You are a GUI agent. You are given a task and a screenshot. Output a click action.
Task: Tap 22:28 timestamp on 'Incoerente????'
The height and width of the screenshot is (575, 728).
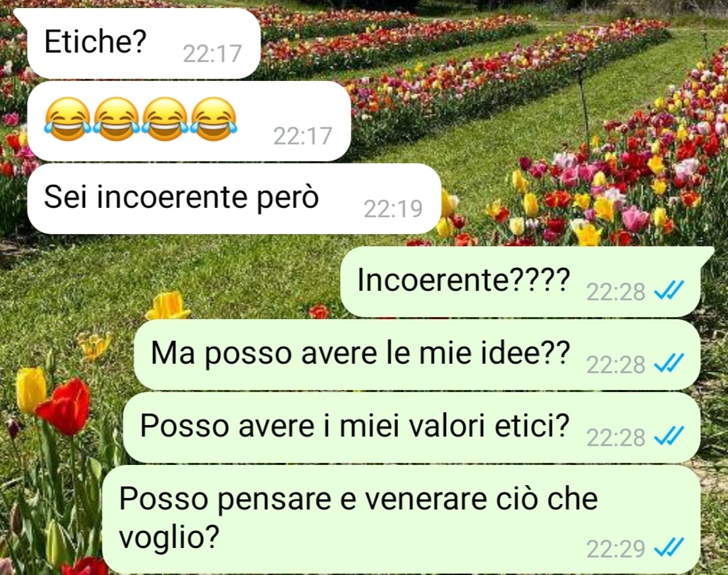(x=615, y=292)
